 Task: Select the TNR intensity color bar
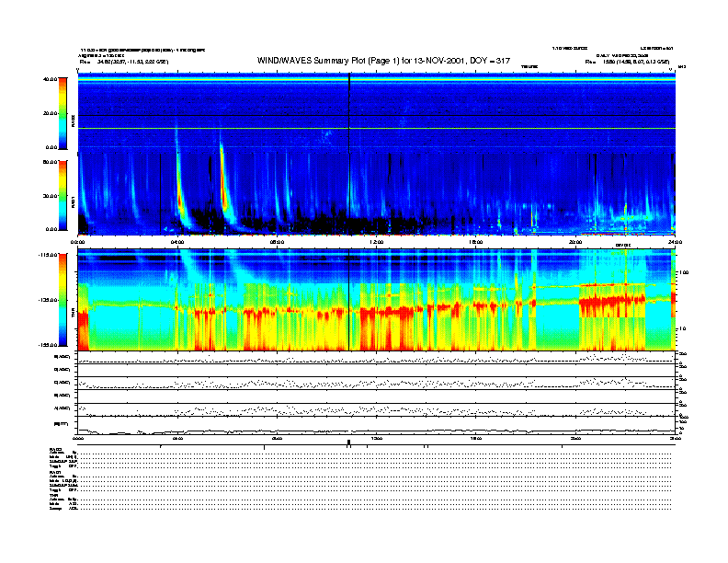click(x=63, y=300)
